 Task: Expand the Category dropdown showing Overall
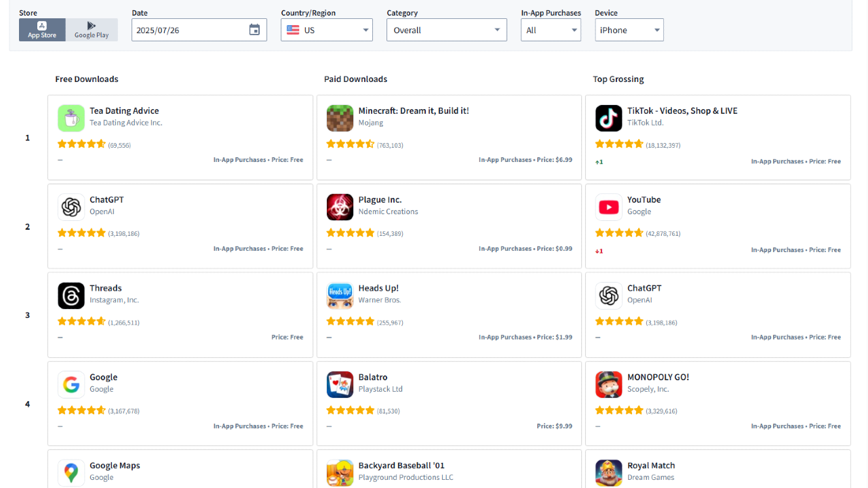tap(446, 29)
